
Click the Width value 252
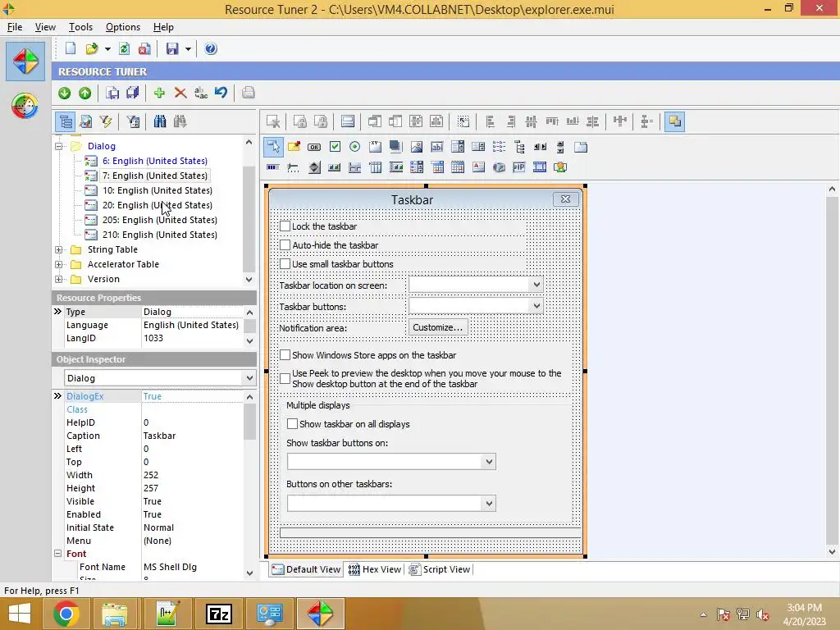pos(192,475)
